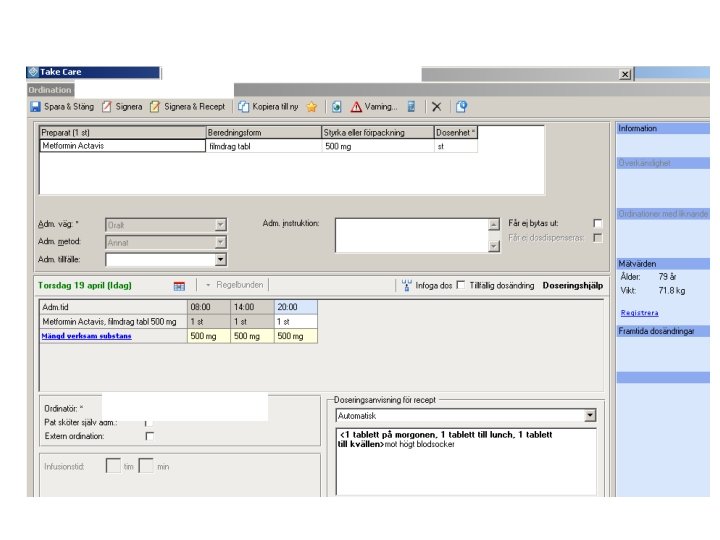Click the Infoga dos icon
This screenshot has height=540, width=720.
[x=406, y=286]
